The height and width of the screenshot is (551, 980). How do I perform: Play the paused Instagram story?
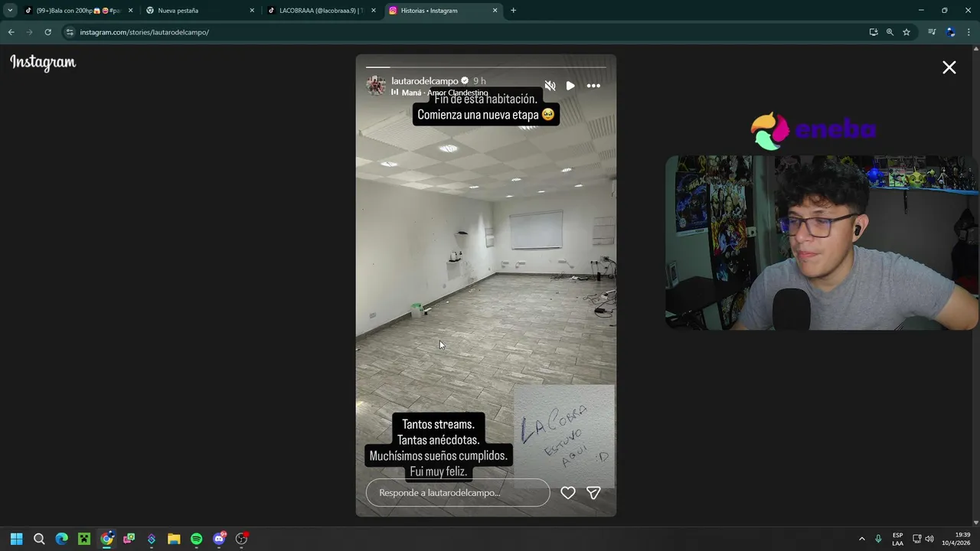[570, 86]
